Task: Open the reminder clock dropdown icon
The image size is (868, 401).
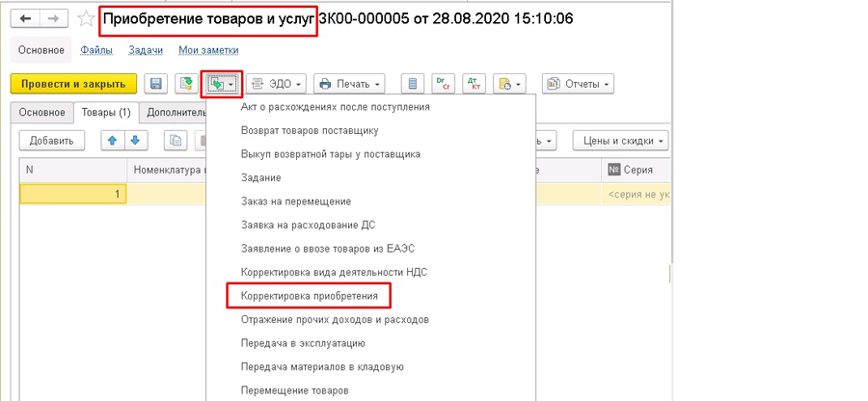Action: click(x=509, y=84)
